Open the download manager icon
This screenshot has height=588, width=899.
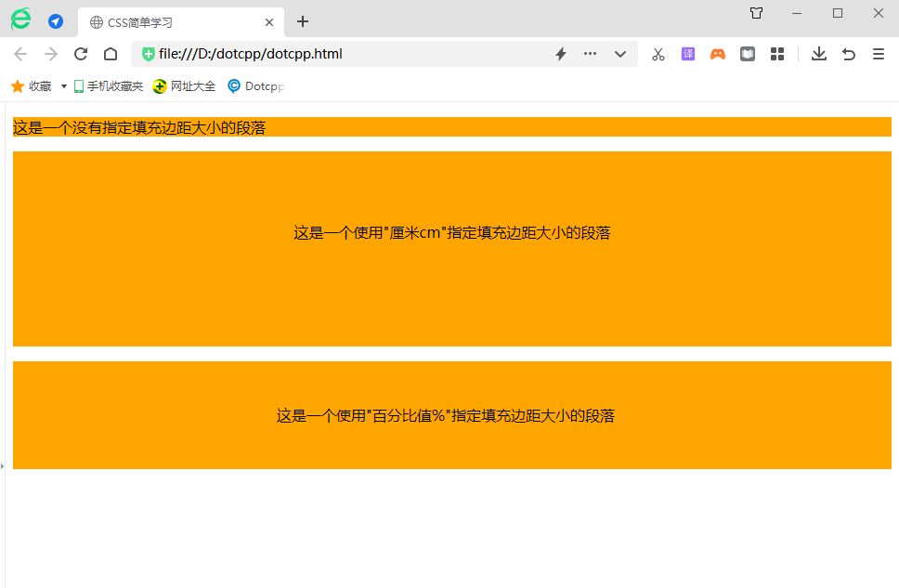[818, 54]
